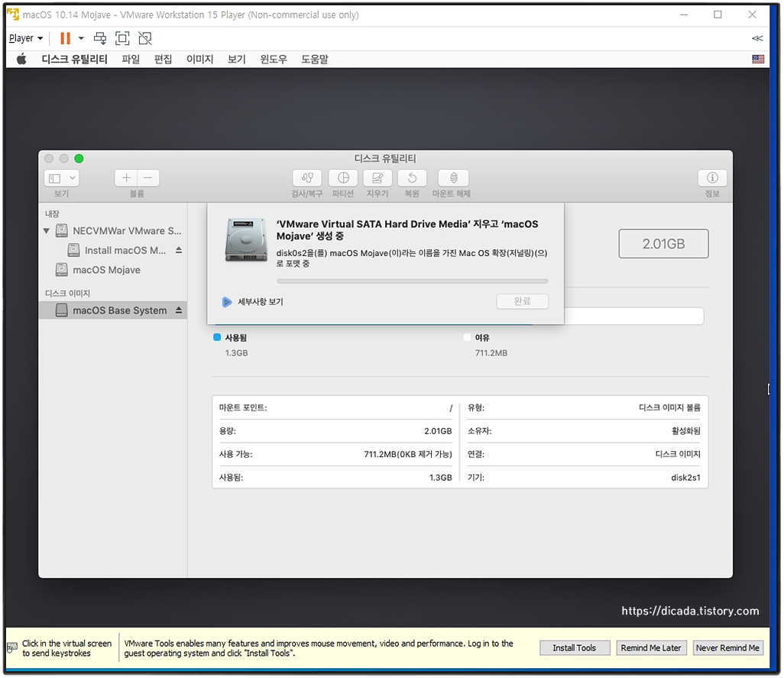Image resolution: width=784 pixels, height=678 pixels.
Task: Open the 디스크 유틸리티 menu
Action: click(x=74, y=60)
